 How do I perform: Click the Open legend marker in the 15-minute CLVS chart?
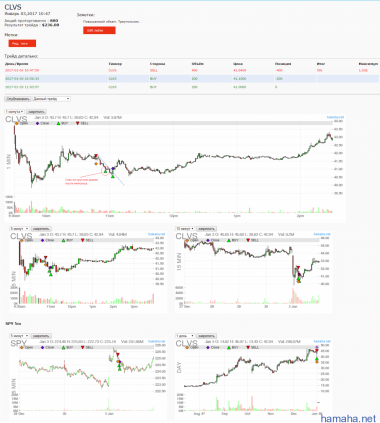pyautogui.click(x=187, y=240)
